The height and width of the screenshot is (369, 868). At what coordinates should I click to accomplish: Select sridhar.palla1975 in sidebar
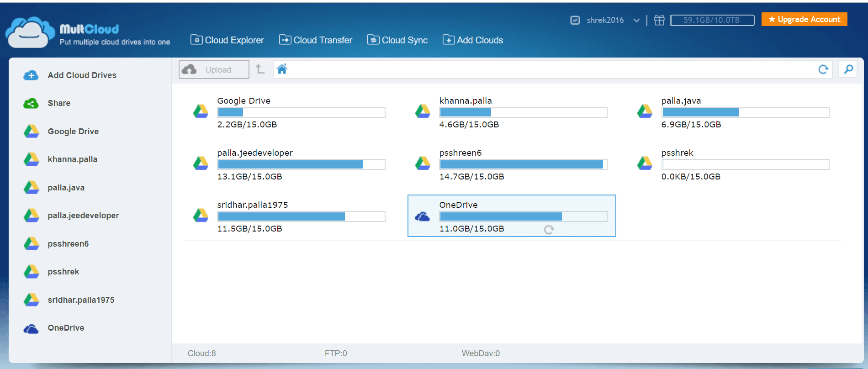(x=81, y=300)
